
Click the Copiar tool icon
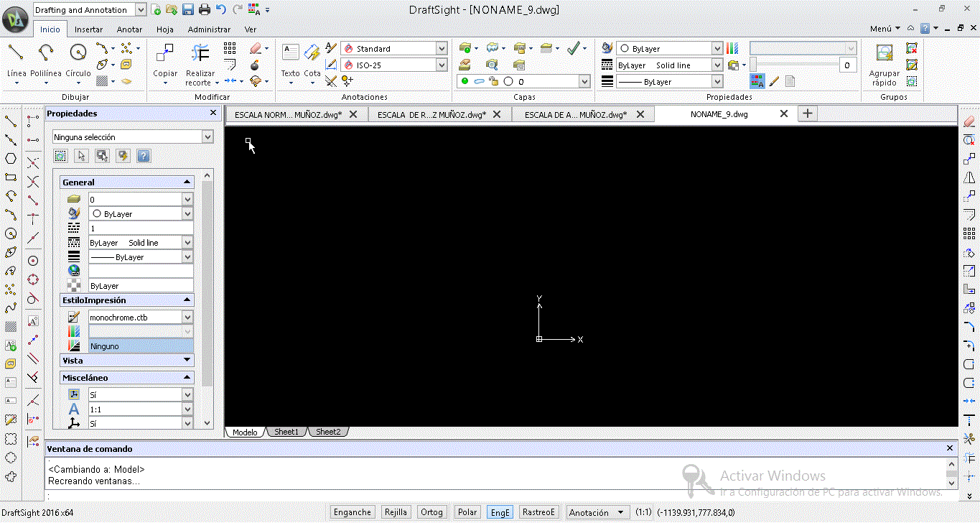click(165, 53)
